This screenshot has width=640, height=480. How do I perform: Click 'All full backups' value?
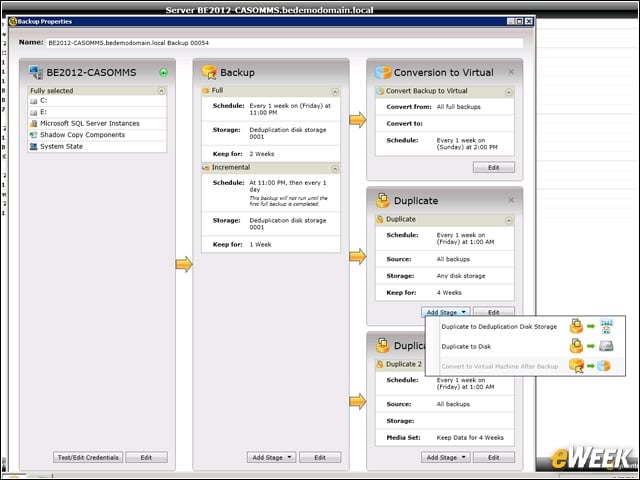click(x=458, y=107)
